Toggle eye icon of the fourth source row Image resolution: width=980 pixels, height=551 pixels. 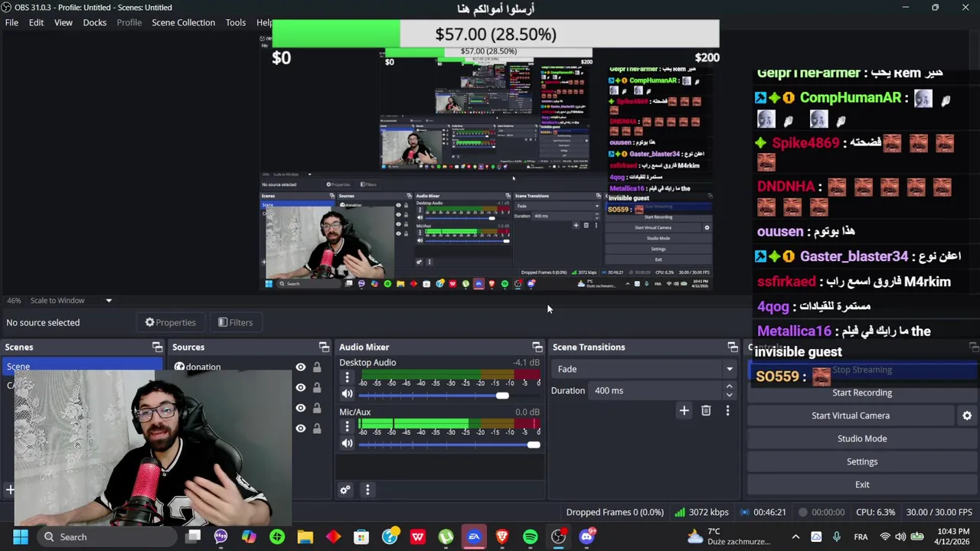coord(300,429)
